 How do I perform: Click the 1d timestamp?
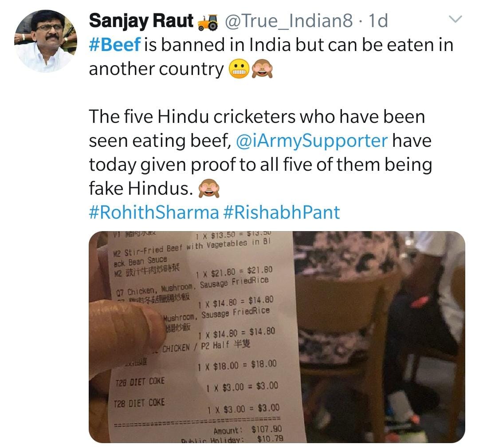click(378, 21)
